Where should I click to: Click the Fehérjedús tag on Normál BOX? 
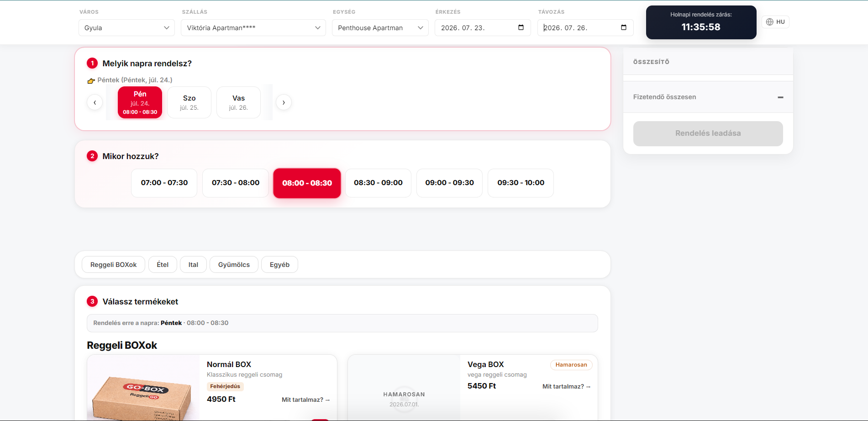point(225,387)
